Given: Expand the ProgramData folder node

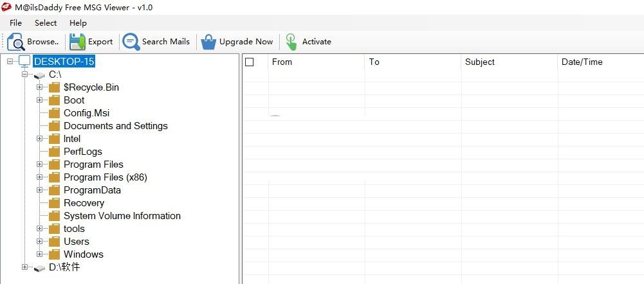Looking at the screenshot, I should click(39, 190).
